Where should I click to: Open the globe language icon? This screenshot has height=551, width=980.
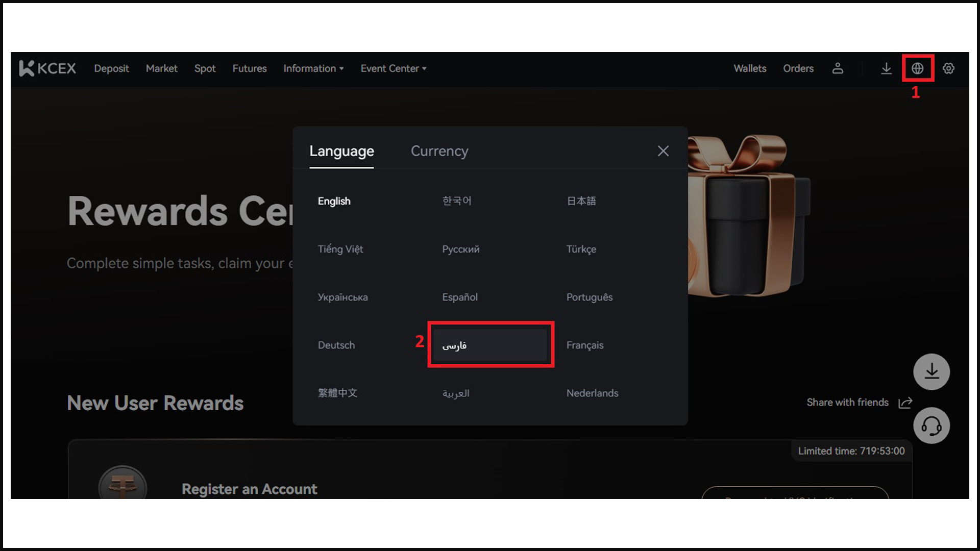(x=917, y=68)
